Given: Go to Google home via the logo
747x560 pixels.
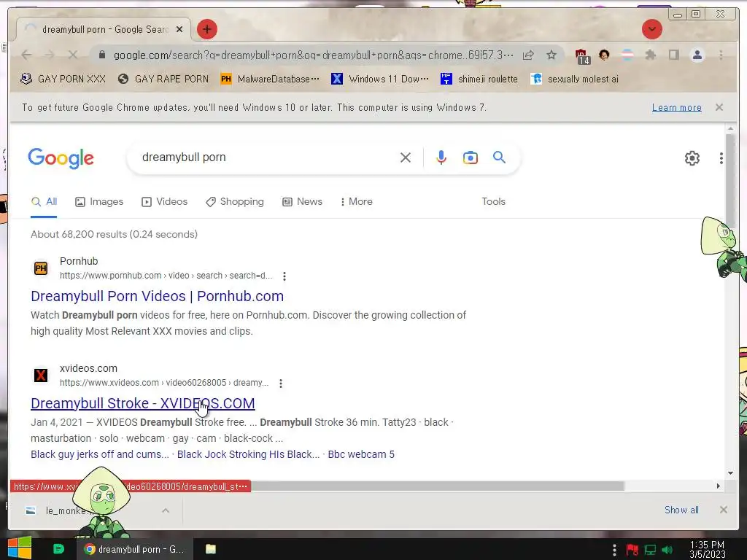Looking at the screenshot, I should (x=61, y=158).
